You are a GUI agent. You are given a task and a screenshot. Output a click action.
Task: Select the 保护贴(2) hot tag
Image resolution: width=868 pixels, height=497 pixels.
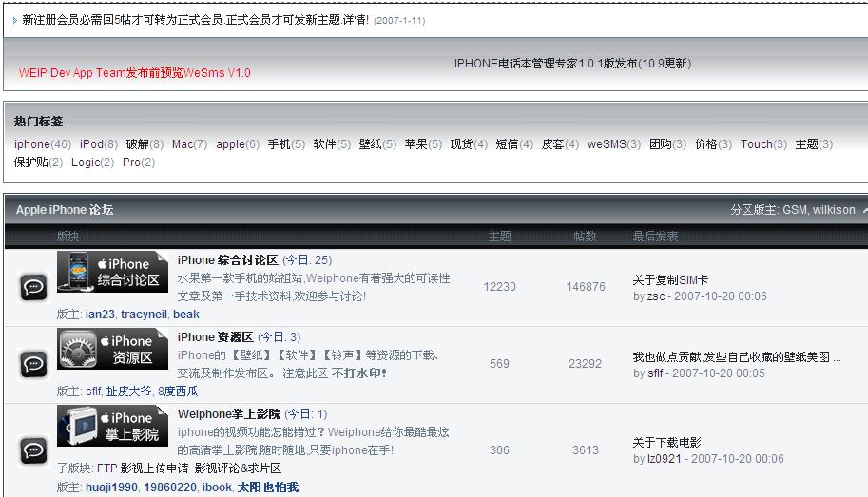point(38,162)
